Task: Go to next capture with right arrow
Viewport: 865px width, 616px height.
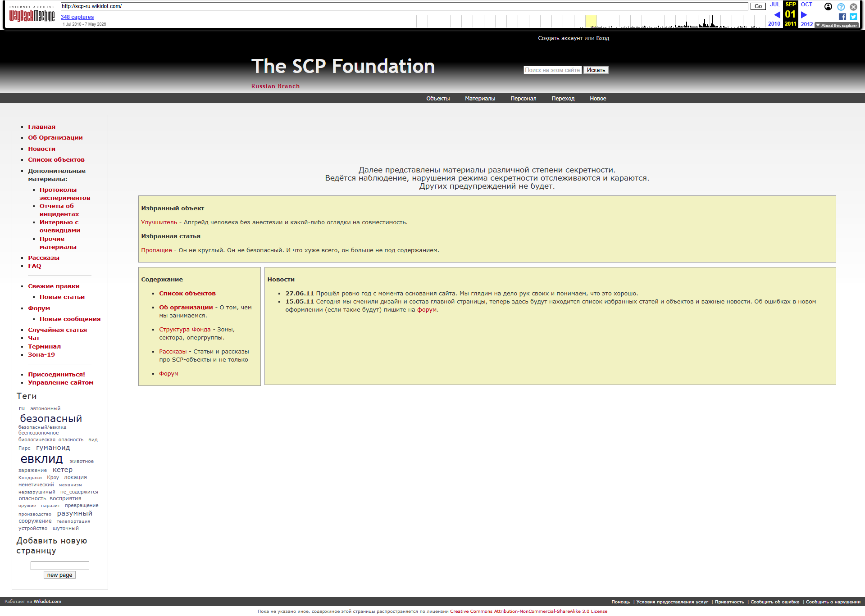Action: coord(804,14)
